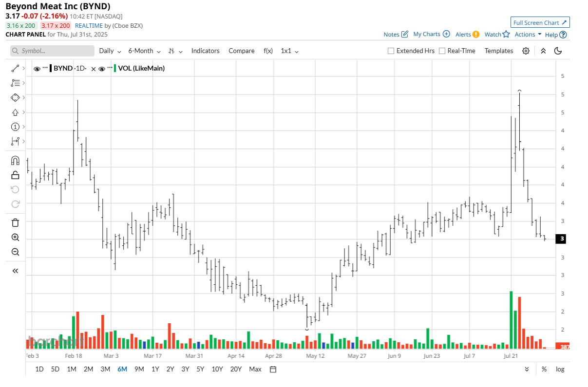Expand the trend line tool options
The image size is (588, 387).
click(23, 69)
